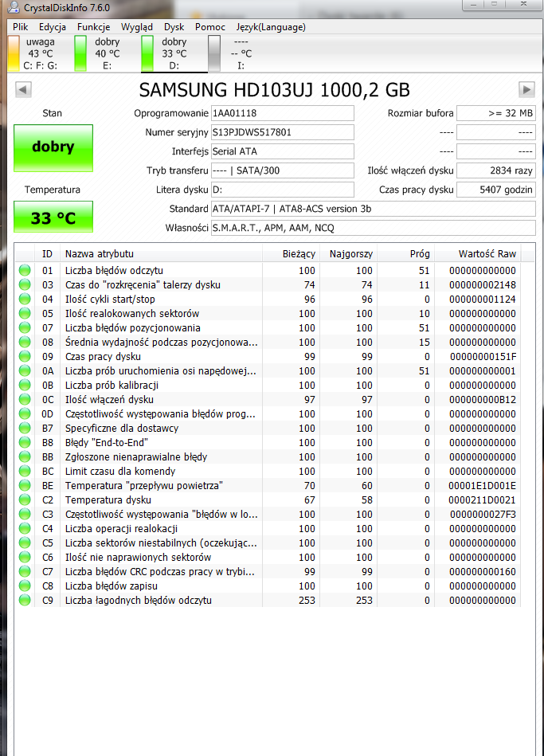Click the power-on hours field 5407 godzin
The image size is (544, 756).
tap(495, 190)
